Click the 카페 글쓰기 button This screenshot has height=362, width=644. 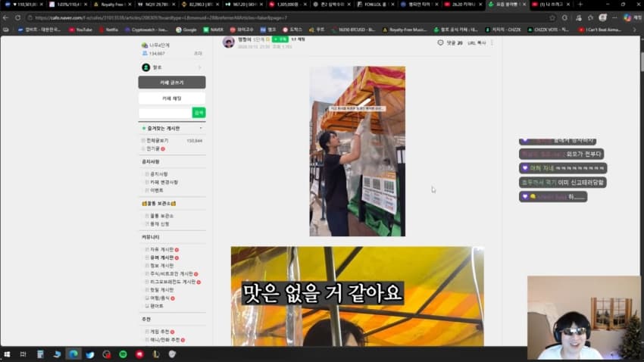tap(172, 83)
